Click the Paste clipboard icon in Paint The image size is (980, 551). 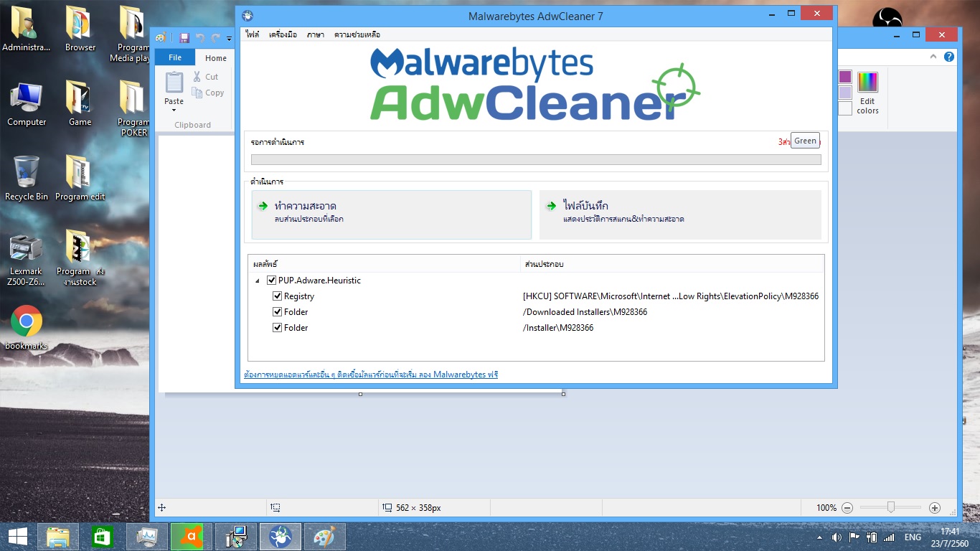coord(174,83)
